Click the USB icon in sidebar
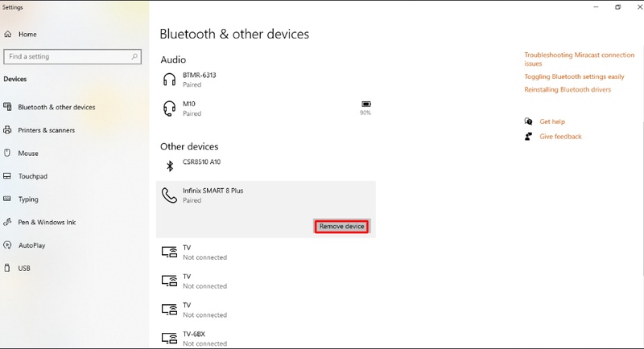The image size is (644, 349). click(x=7, y=269)
